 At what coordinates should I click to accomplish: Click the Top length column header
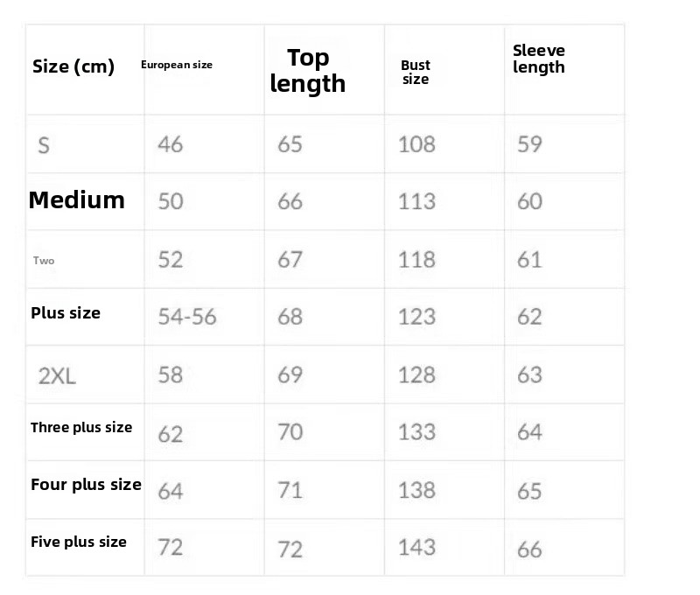point(308,71)
